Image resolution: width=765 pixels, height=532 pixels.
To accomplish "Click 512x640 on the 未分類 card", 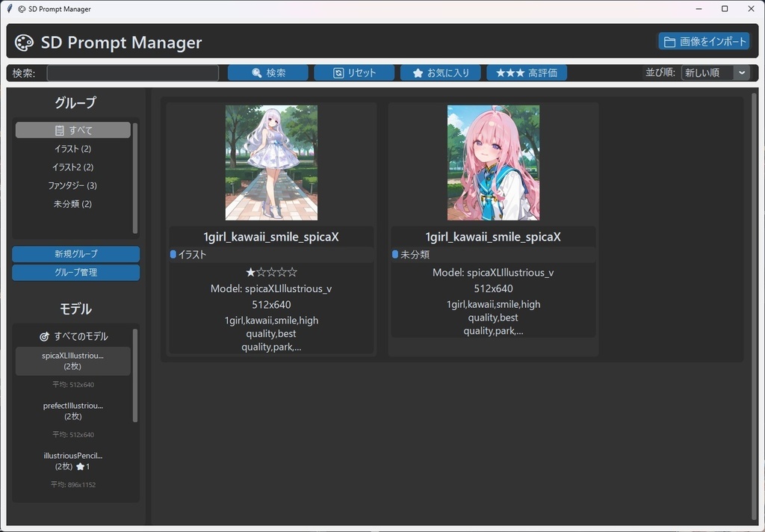I will (493, 288).
